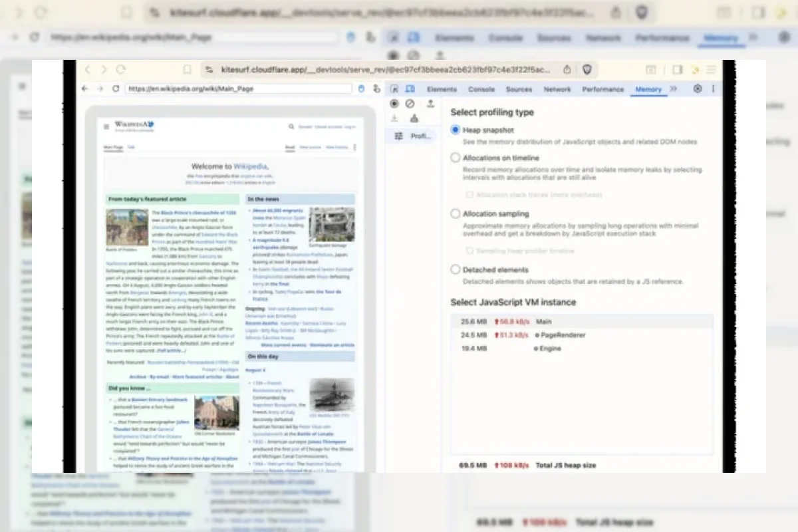The height and width of the screenshot is (532, 798).
Task: Open the warship photo in On this day
Action: pos(331,395)
